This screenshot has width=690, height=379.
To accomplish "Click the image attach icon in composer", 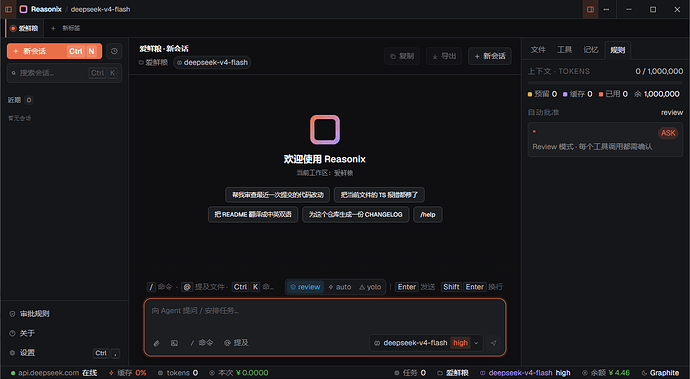I will click(174, 343).
